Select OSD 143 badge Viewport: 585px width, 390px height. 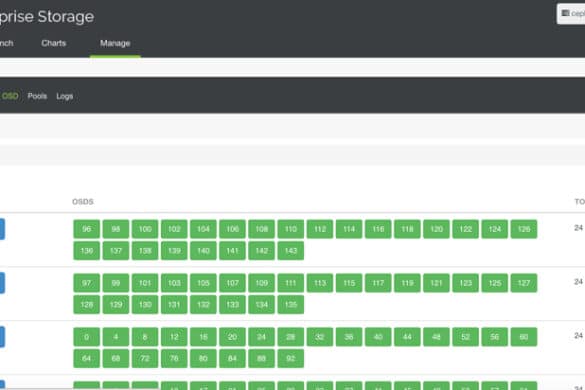point(291,251)
